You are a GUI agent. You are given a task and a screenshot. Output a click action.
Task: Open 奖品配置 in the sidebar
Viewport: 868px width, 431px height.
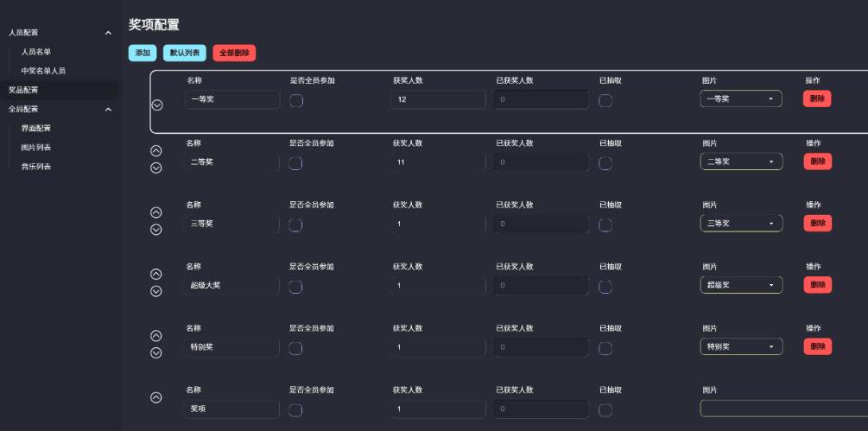(x=24, y=90)
